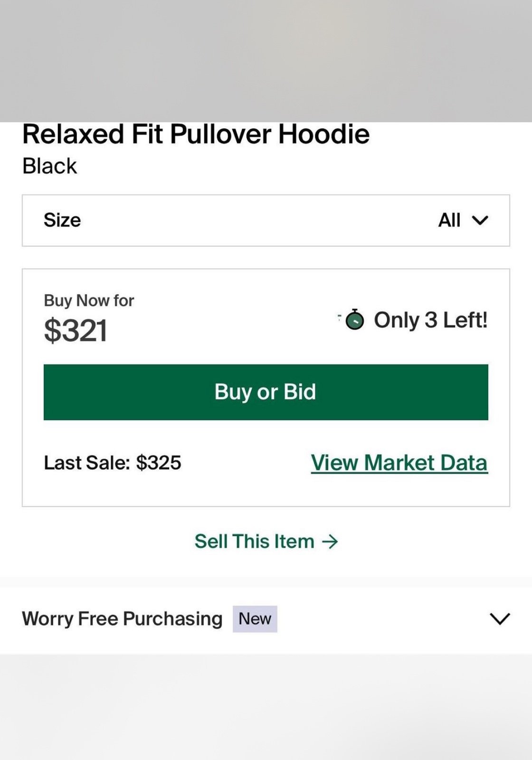The width and height of the screenshot is (532, 760).
Task: Click the 'Buy Now for' label
Action: [x=89, y=301]
